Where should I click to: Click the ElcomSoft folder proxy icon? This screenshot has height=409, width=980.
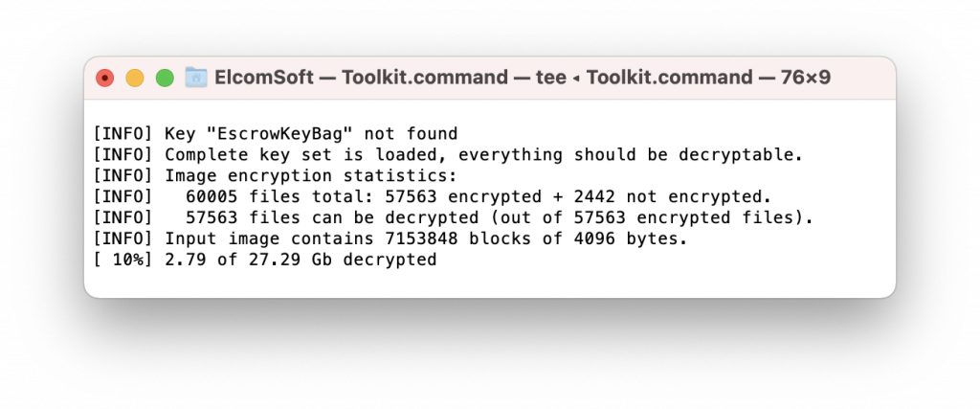(196, 78)
